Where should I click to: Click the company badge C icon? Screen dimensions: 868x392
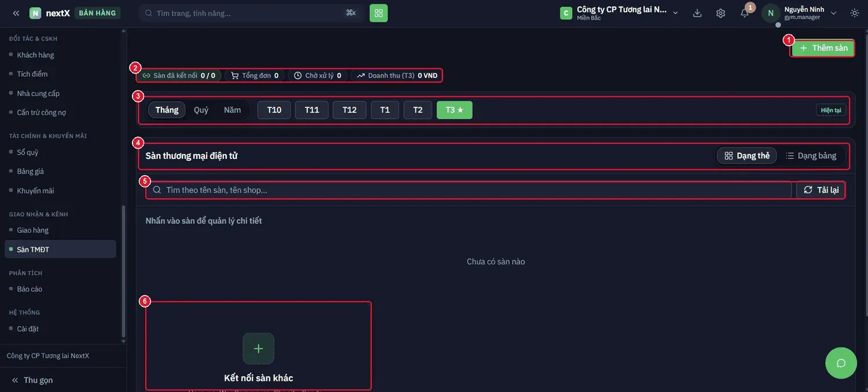tap(566, 13)
